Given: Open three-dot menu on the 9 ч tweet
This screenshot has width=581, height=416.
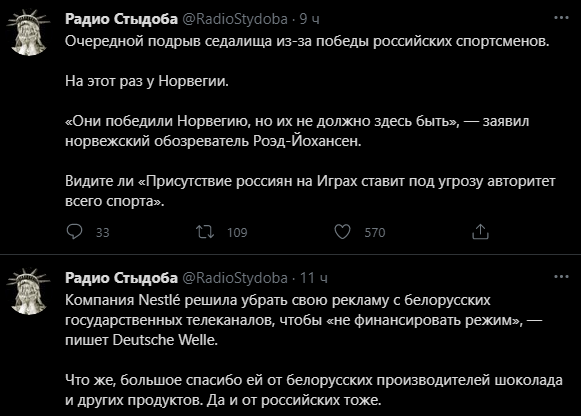Looking at the screenshot, I should (561, 17).
